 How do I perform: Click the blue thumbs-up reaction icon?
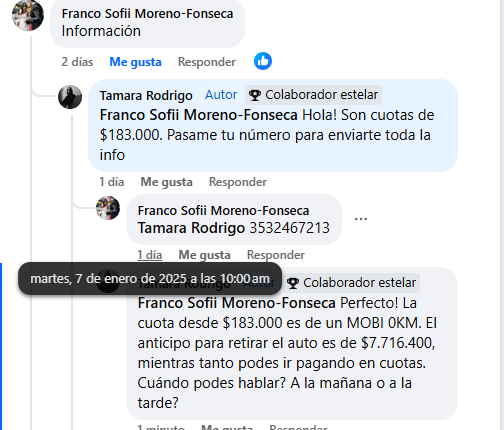click(x=263, y=61)
